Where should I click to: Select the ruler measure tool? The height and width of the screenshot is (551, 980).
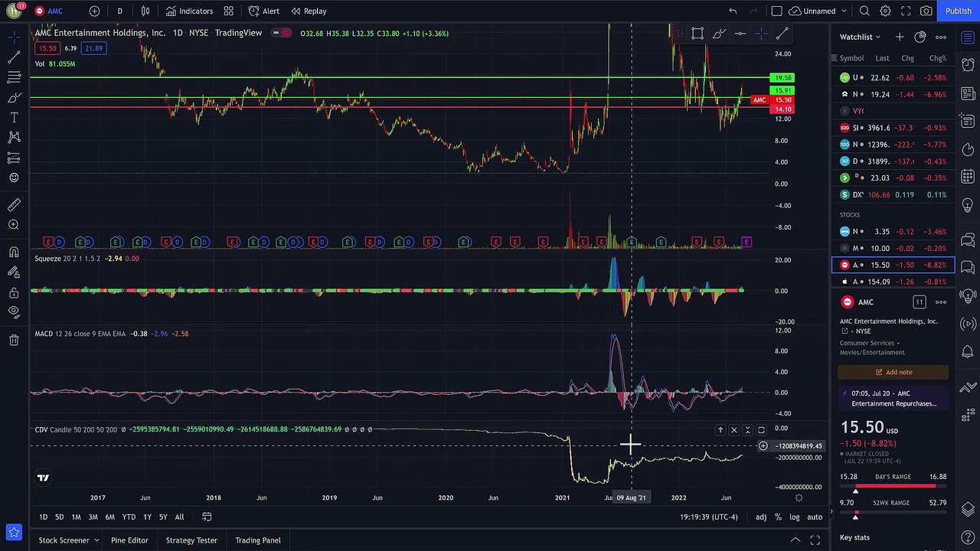(x=14, y=205)
